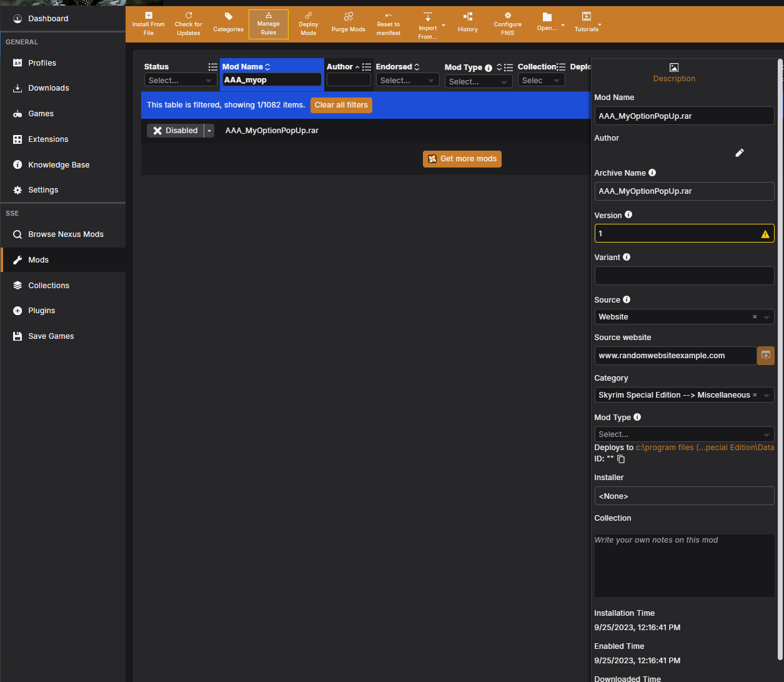
Task: Click pencil icon to edit Author
Action: 740,153
